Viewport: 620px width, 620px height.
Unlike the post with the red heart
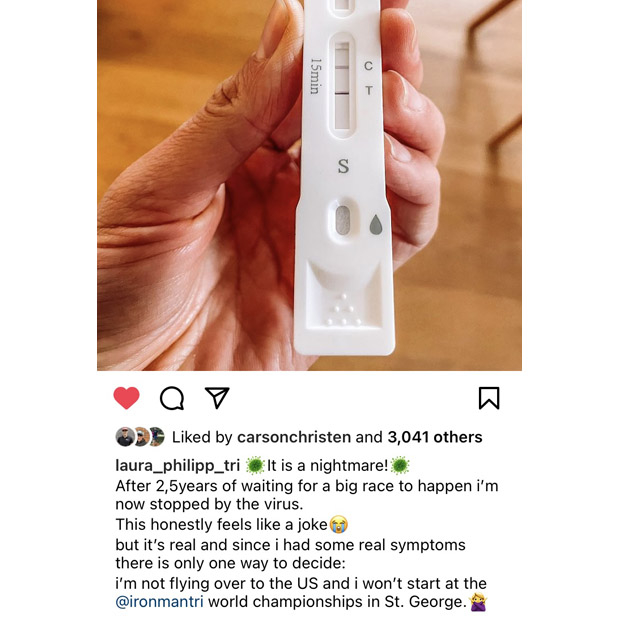(127, 398)
